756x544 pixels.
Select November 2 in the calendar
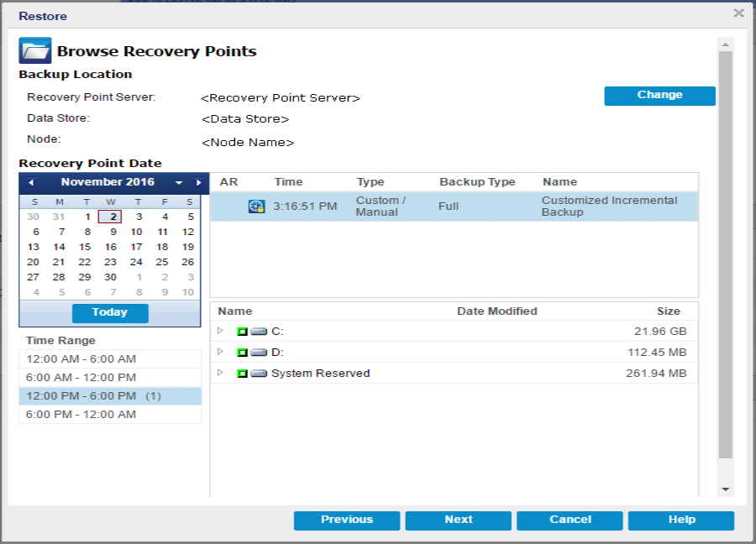[x=110, y=217]
